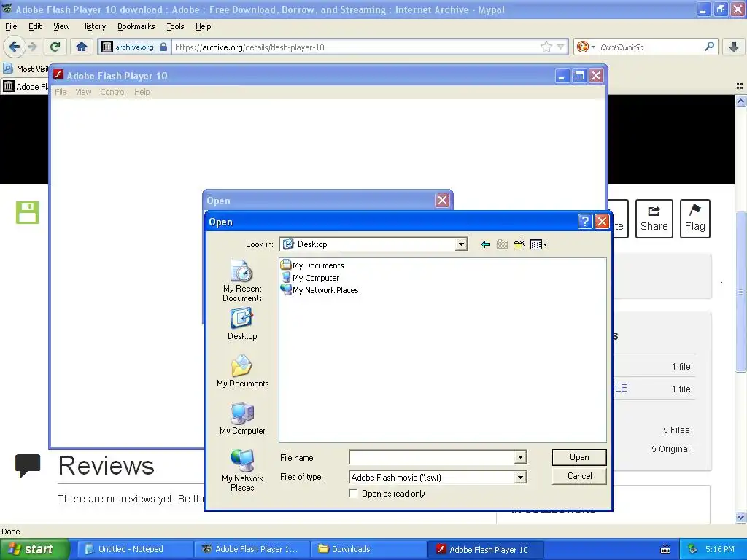Click the Share icon button on the archive page

[x=654, y=219]
